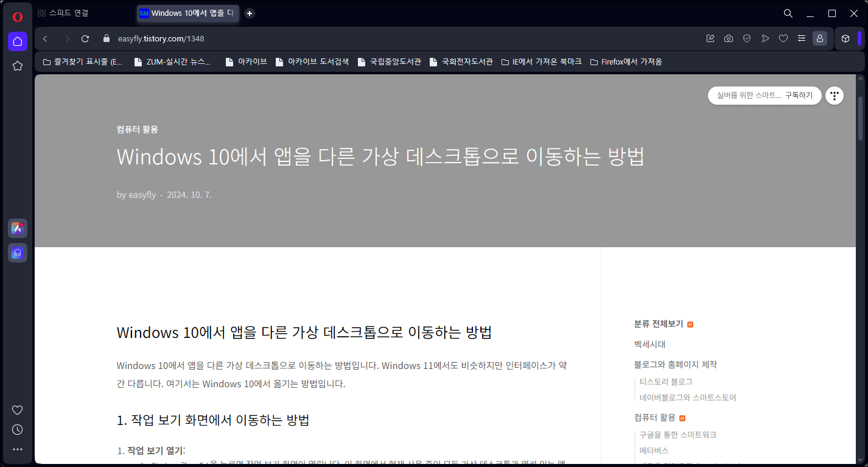Switch to the 스피드 연결 tab
This screenshot has width=868, height=467.
coord(64,13)
